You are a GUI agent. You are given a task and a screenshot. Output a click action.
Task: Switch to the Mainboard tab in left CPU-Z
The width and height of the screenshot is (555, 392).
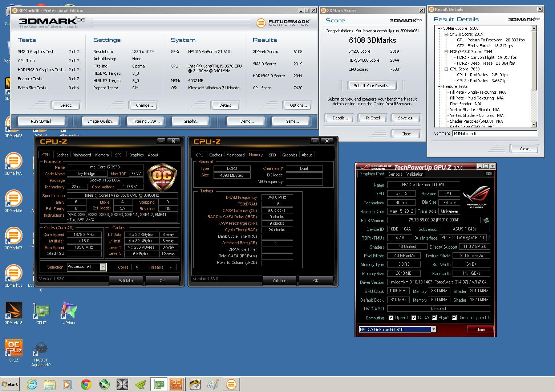[x=82, y=155]
